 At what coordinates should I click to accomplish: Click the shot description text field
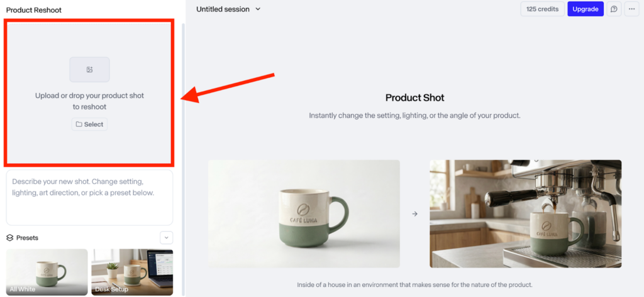(89, 198)
